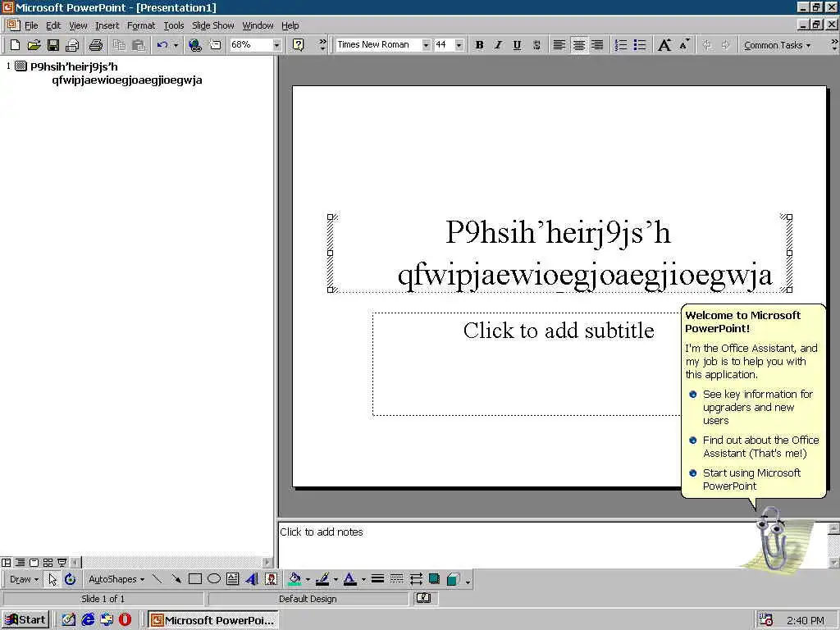Save the presentation with floppy icon

coord(53,45)
